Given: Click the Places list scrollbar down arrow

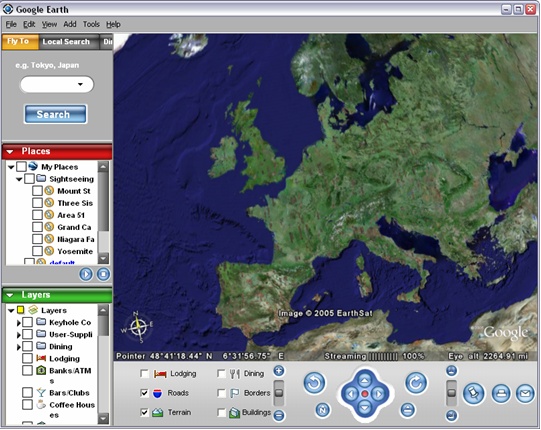Looking at the screenshot, I should [x=103, y=258].
